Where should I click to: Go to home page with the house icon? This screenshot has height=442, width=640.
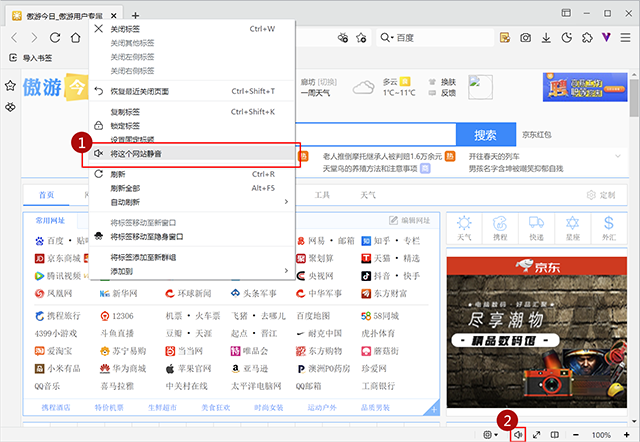76,38
